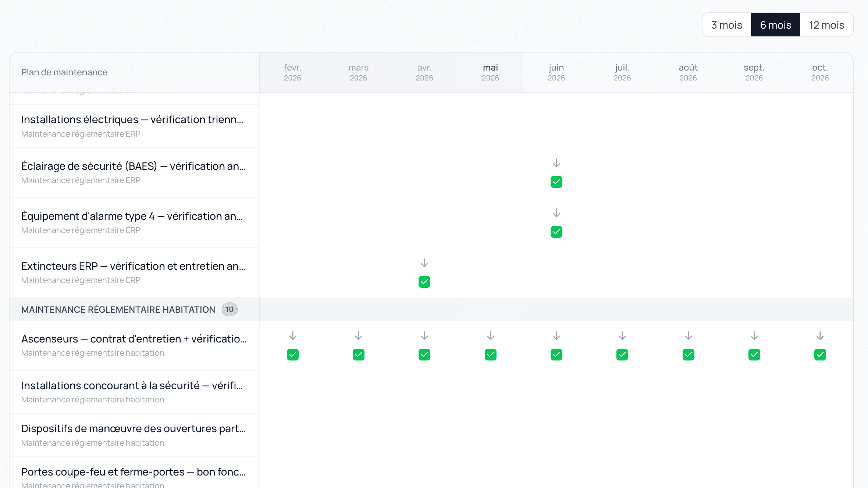Select the mars 2026 month header
This screenshot has width=868, height=488.
[358, 72]
